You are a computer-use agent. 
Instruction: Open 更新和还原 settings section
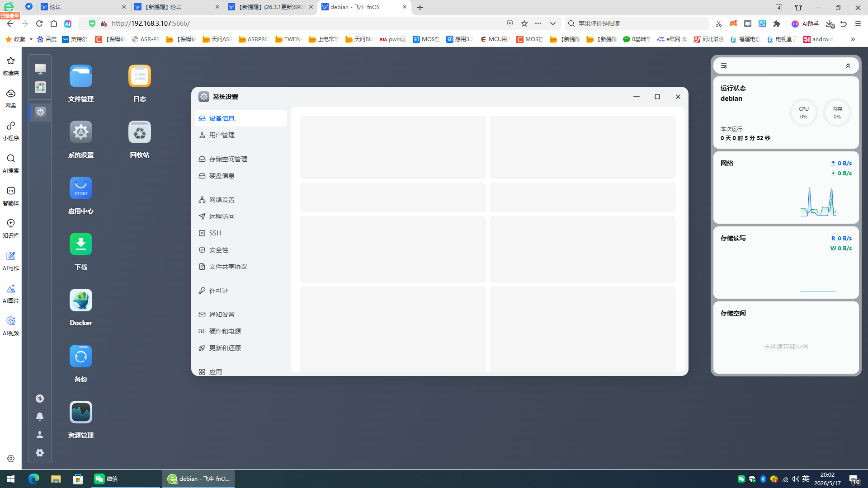pyautogui.click(x=241, y=348)
